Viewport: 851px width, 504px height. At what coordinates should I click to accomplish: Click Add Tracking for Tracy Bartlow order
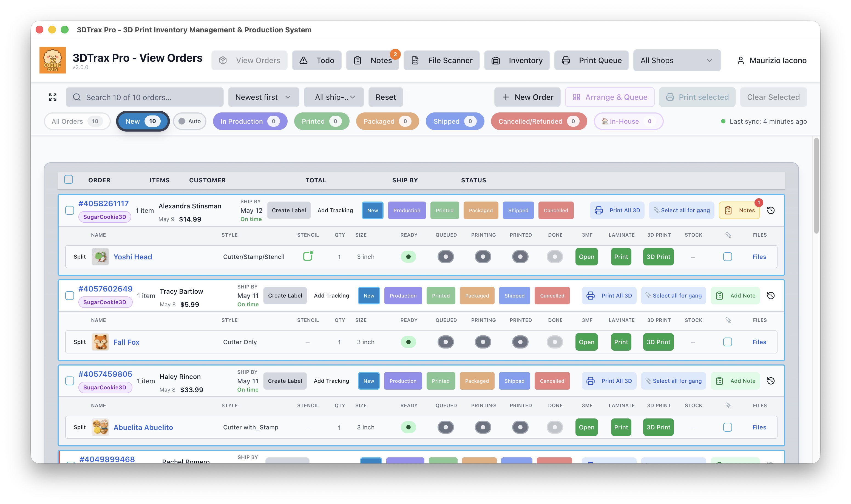point(331,296)
